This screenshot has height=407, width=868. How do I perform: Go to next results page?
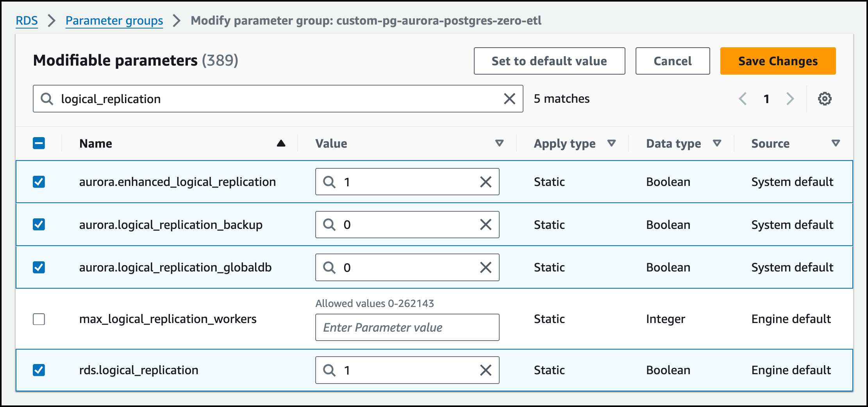pyautogui.click(x=790, y=99)
